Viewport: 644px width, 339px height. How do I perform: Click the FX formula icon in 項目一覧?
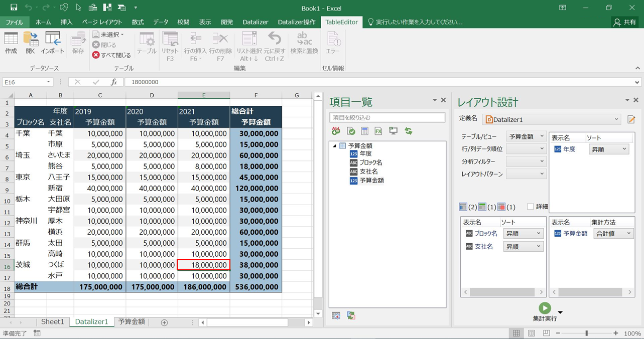tap(378, 131)
